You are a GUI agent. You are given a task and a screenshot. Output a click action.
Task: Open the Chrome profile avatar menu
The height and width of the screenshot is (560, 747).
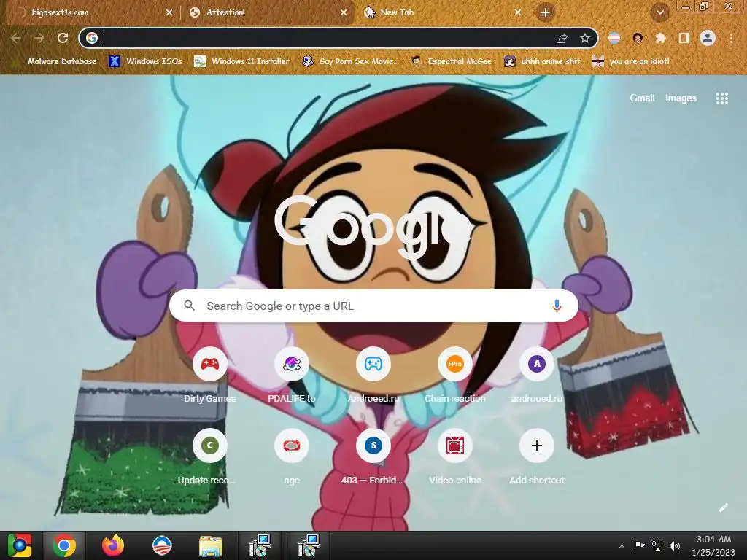[x=708, y=38]
